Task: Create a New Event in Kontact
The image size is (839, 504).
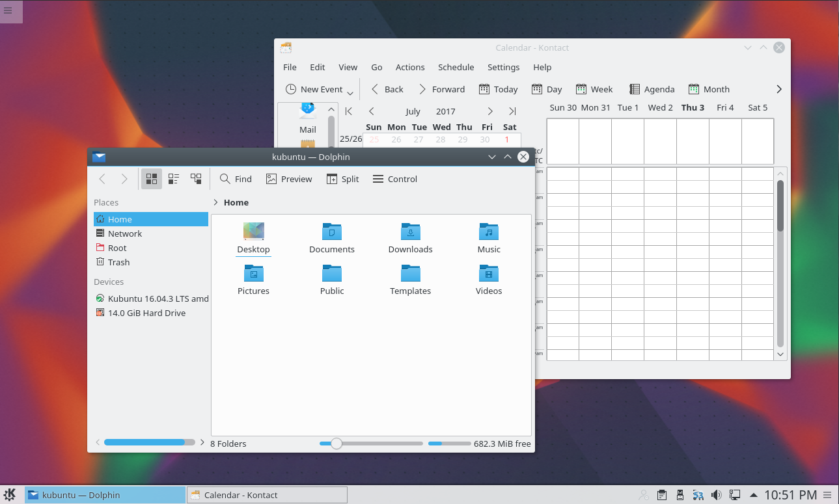Action: point(314,89)
